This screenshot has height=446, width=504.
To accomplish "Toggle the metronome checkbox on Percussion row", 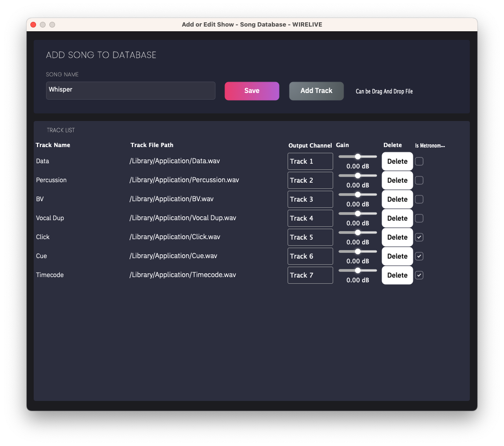I will click(x=419, y=180).
